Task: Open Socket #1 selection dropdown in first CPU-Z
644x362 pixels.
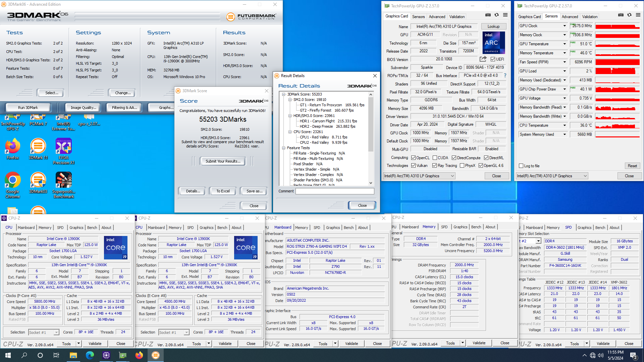Action: pos(44,333)
